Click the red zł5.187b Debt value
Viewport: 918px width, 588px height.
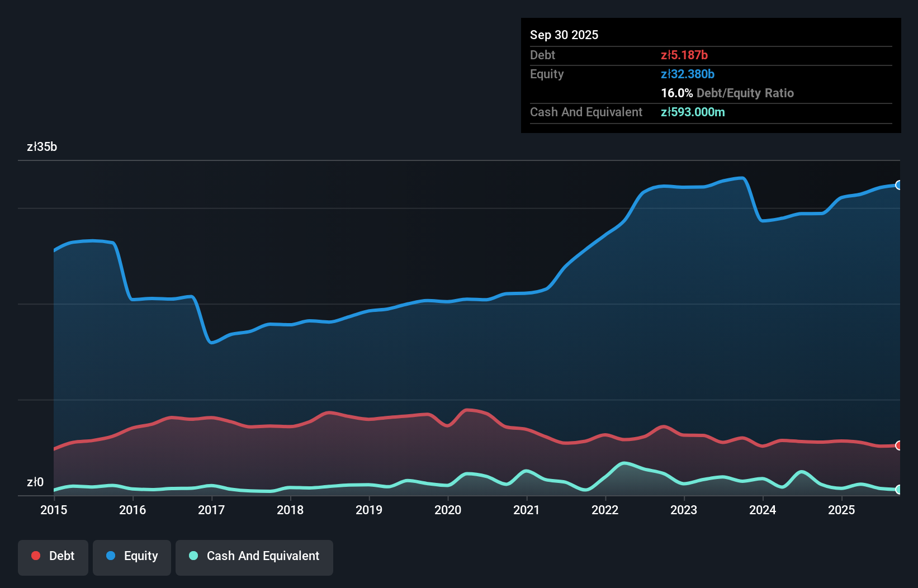[x=684, y=55]
